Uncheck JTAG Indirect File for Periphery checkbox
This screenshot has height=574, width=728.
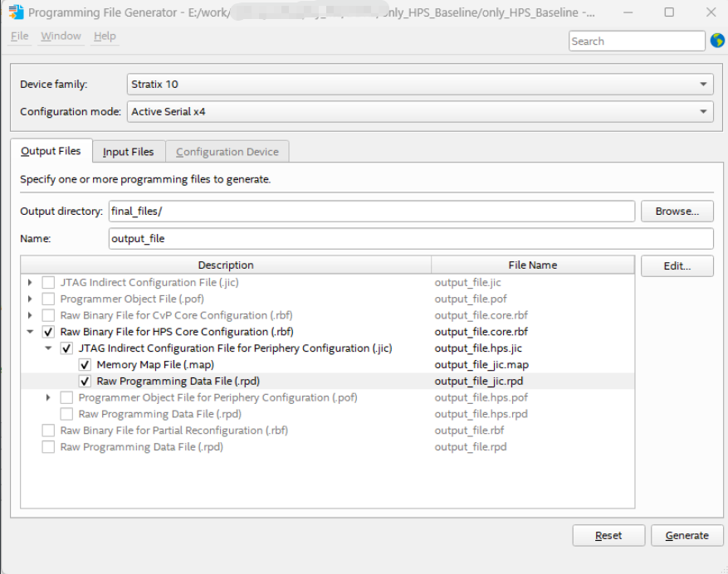66,348
